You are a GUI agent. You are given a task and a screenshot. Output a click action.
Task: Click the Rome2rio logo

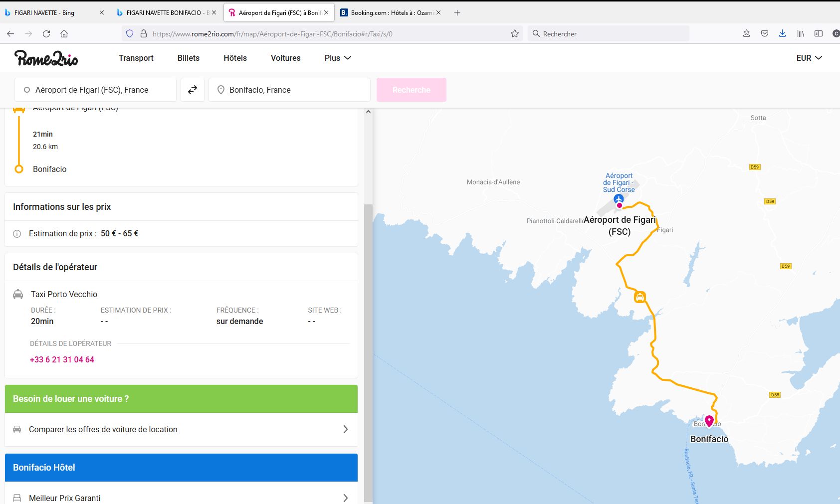coord(46,58)
